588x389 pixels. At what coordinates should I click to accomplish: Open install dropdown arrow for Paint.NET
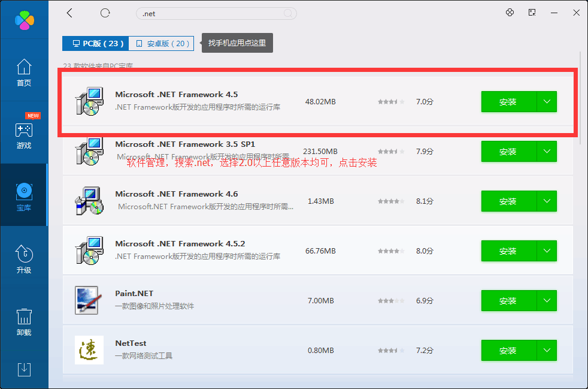coord(547,300)
